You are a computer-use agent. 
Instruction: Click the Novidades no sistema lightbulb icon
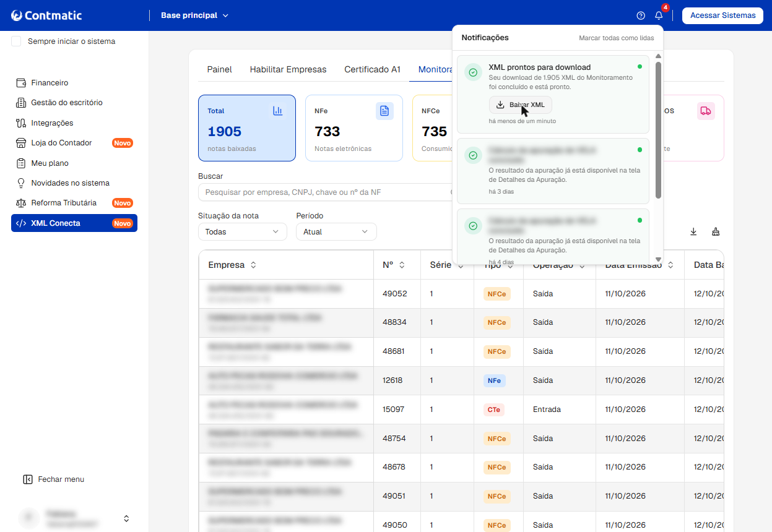pyautogui.click(x=20, y=183)
